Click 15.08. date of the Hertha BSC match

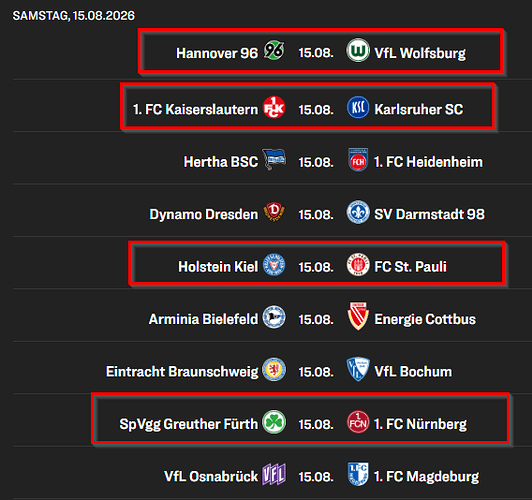click(316, 162)
